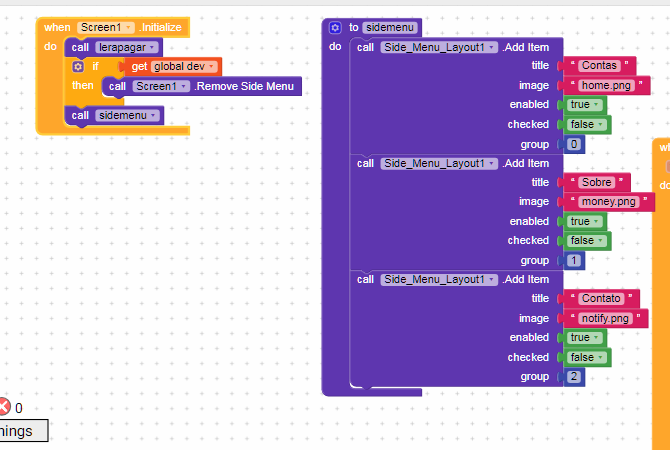The width and height of the screenshot is (670, 450).
Task: Select the Contas title text block
Action: tap(599, 66)
